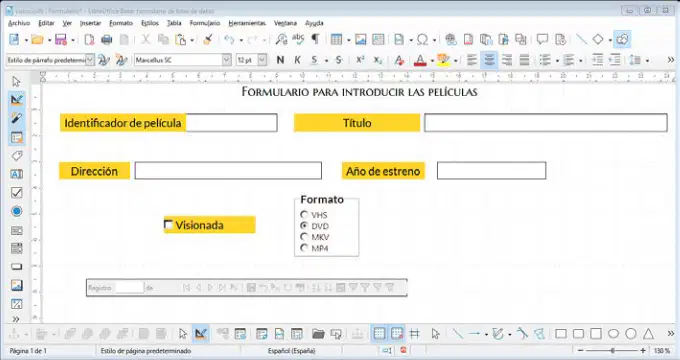The width and height of the screenshot is (680, 360).
Task: Toggle Helplines While Moving icon
Action: click(x=415, y=334)
